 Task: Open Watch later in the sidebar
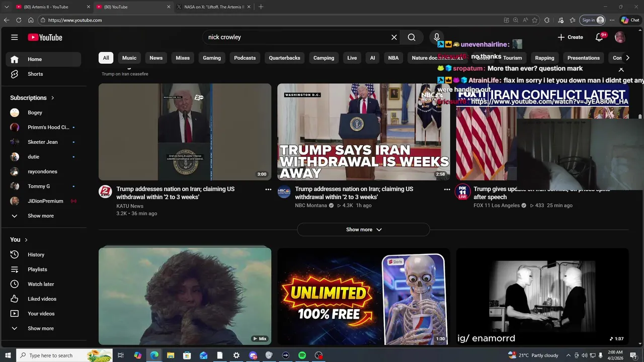43,284
